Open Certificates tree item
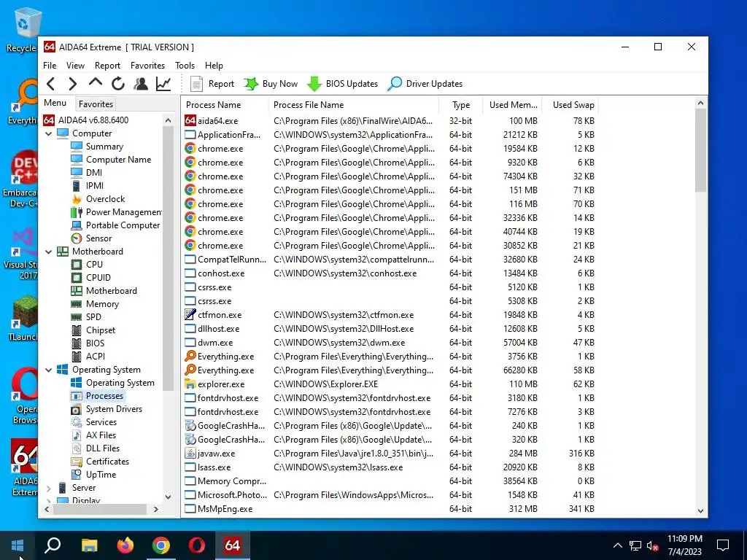 tap(100, 462)
